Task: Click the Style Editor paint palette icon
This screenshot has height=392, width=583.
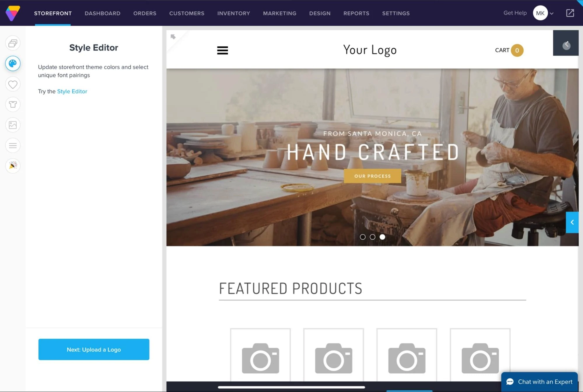Action: click(x=12, y=64)
